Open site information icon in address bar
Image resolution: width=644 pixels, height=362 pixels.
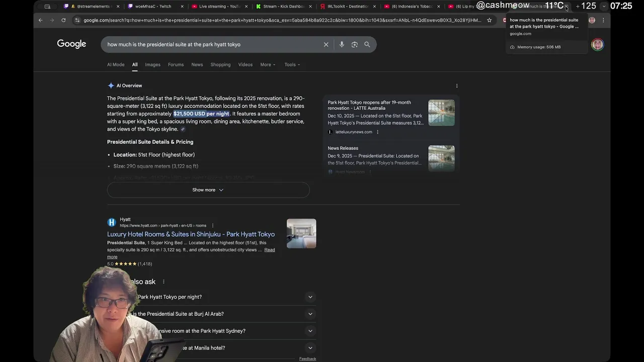77,20
